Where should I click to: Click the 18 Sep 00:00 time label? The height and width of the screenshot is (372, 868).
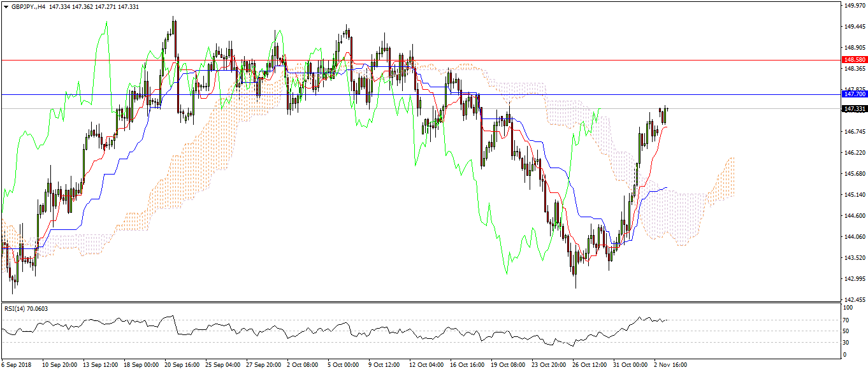141,366
